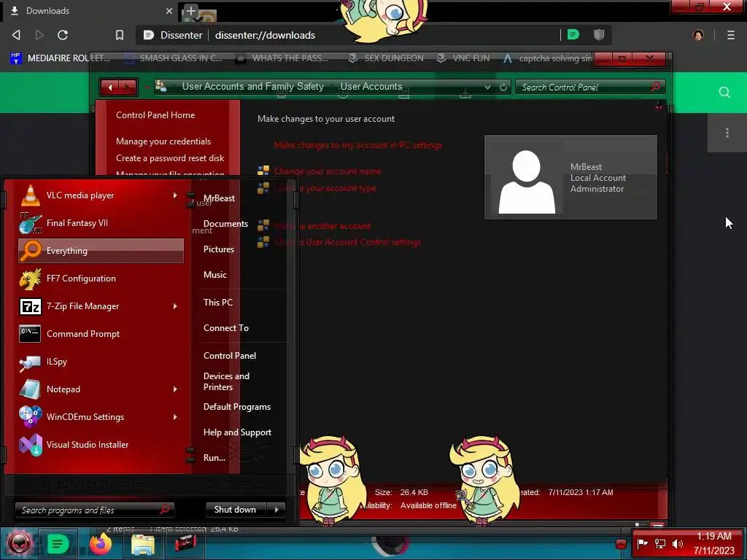This screenshot has width=747, height=560.
Task: Launch 7-Zip File Manager
Action: pos(100,306)
